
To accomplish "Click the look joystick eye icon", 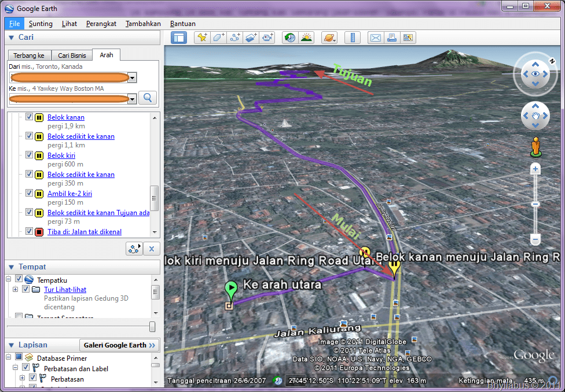I will [x=535, y=74].
